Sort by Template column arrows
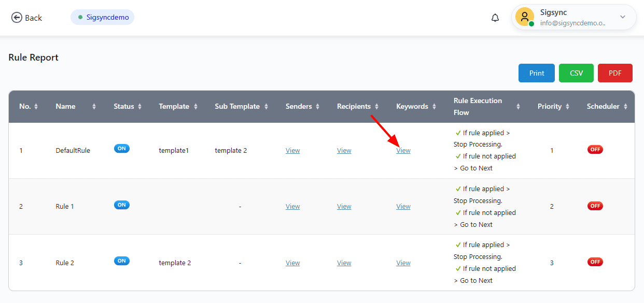This screenshot has width=644, height=303. coord(195,107)
